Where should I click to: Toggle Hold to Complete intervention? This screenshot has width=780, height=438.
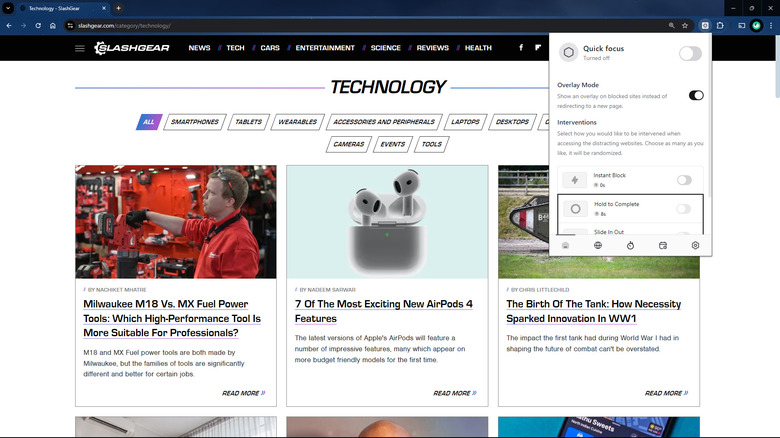tap(684, 208)
